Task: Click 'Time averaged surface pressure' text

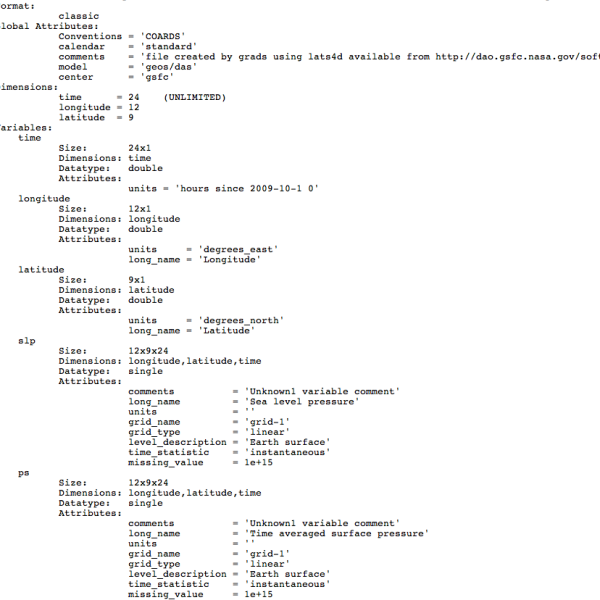Action: click(x=336, y=533)
